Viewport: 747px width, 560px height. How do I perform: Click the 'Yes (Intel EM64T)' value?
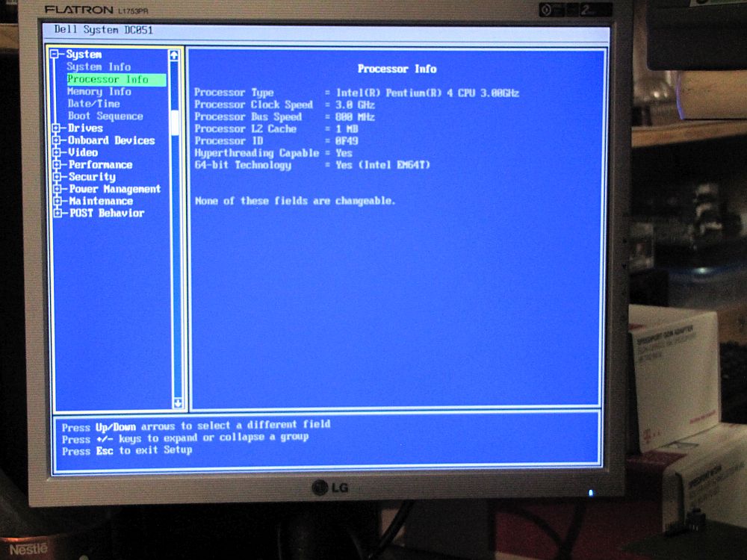click(383, 165)
